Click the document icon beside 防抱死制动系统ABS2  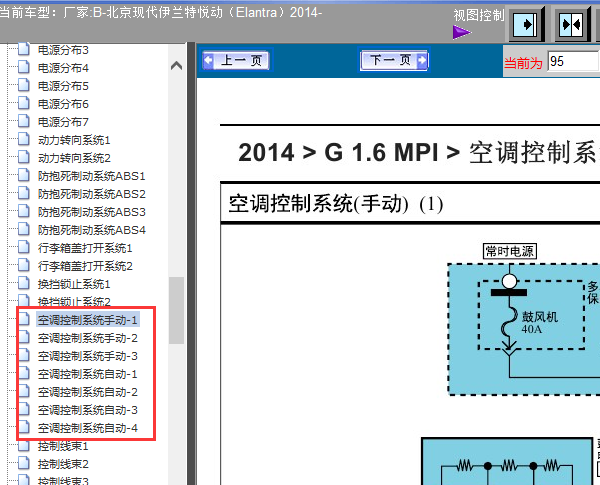click(x=24, y=193)
